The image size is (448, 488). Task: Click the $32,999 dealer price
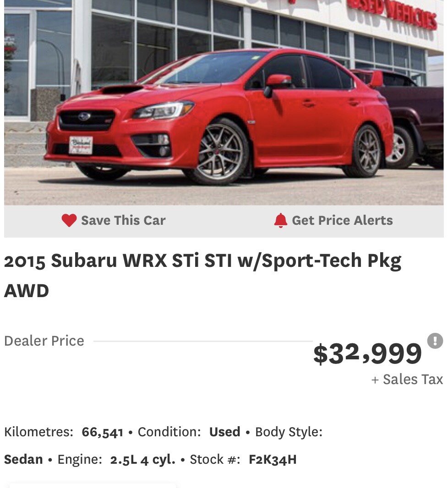pyautogui.click(x=368, y=353)
